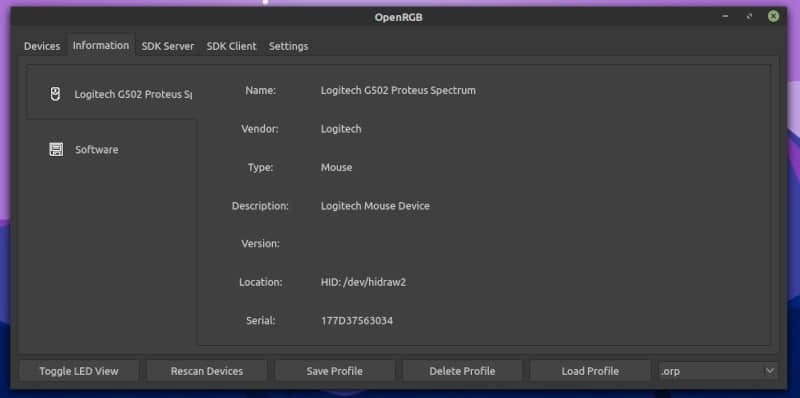
Task: Click the Software floppy disk icon
Action: coord(56,150)
